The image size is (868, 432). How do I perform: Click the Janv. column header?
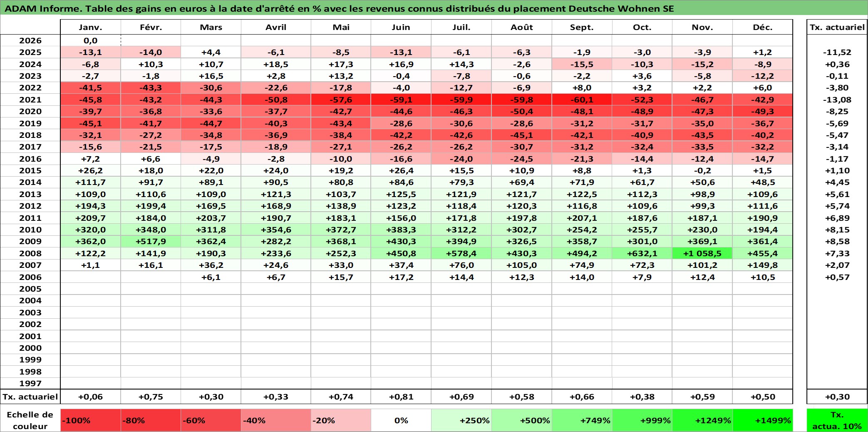91,27
